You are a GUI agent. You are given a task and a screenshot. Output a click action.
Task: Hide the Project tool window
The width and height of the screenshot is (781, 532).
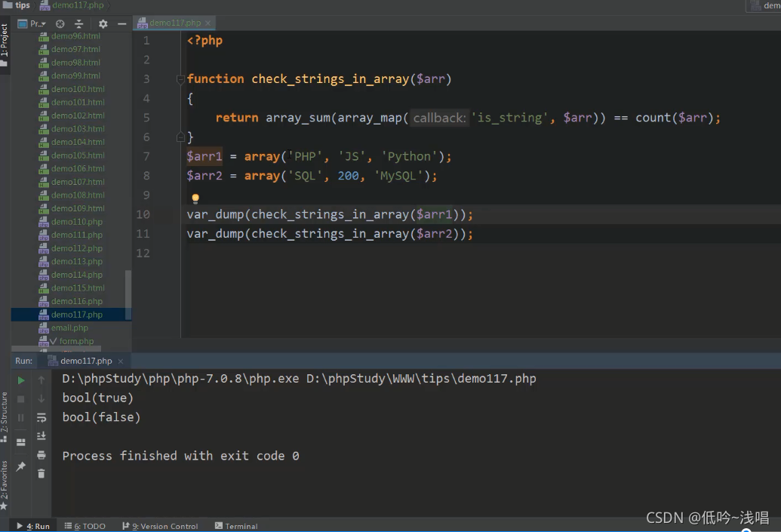(x=121, y=24)
